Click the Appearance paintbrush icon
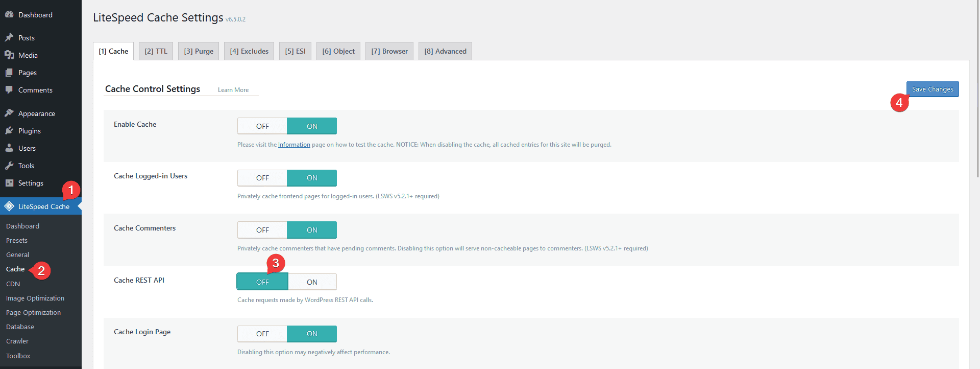980x369 pixels. [x=9, y=113]
